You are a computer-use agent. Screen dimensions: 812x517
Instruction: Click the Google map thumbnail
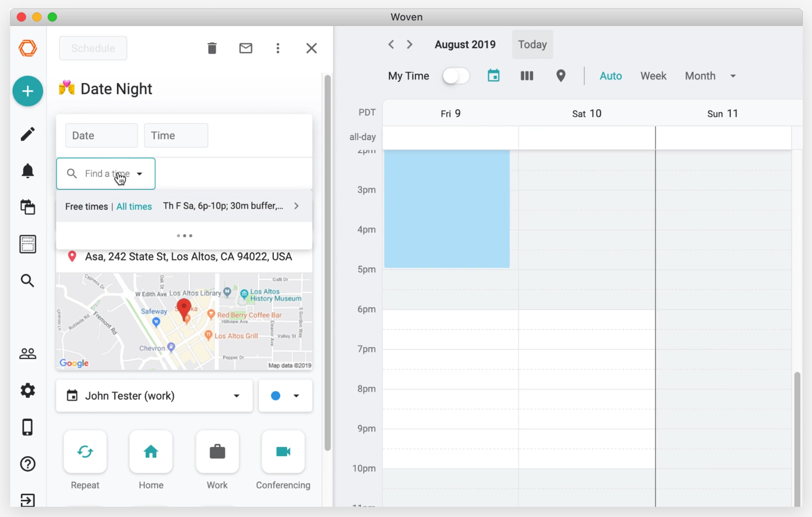tap(184, 322)
